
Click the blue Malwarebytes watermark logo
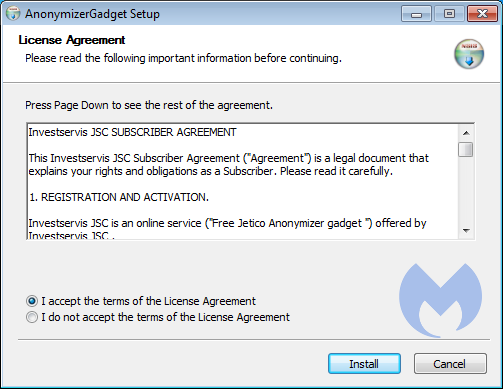440,300
